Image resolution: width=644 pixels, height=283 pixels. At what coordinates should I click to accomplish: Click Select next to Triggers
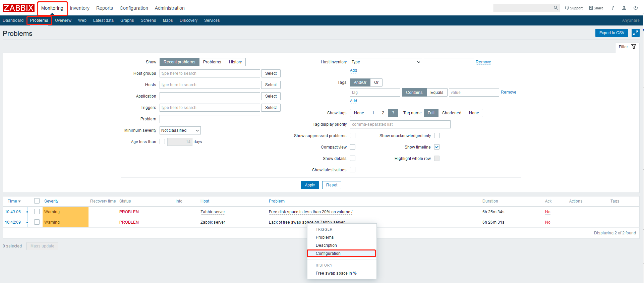271,108
